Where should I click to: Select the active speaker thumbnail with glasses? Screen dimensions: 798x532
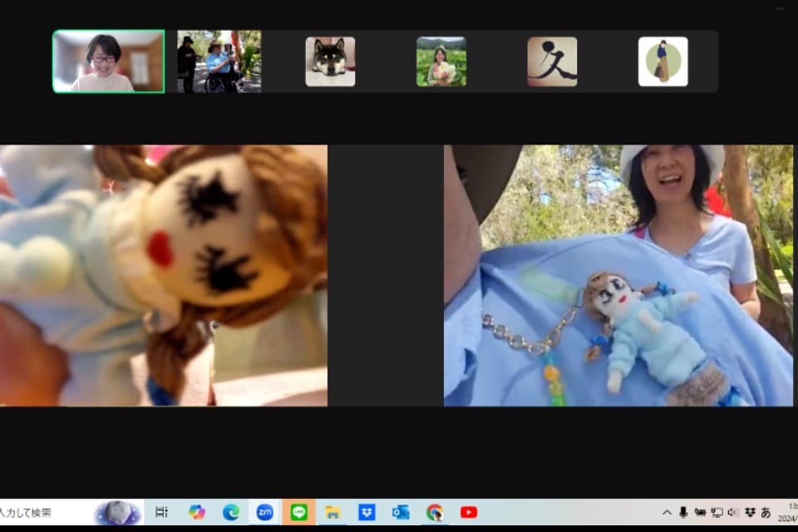coord(108,62)
